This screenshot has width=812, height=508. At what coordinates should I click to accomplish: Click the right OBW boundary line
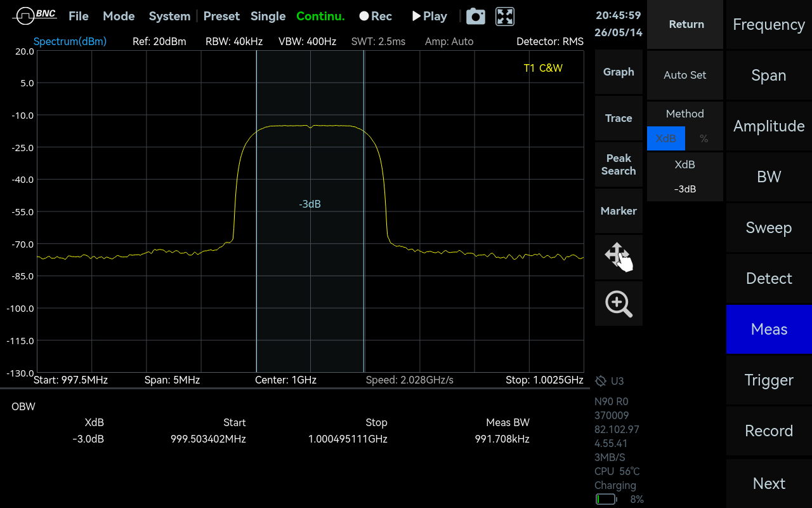click(363, 211)
